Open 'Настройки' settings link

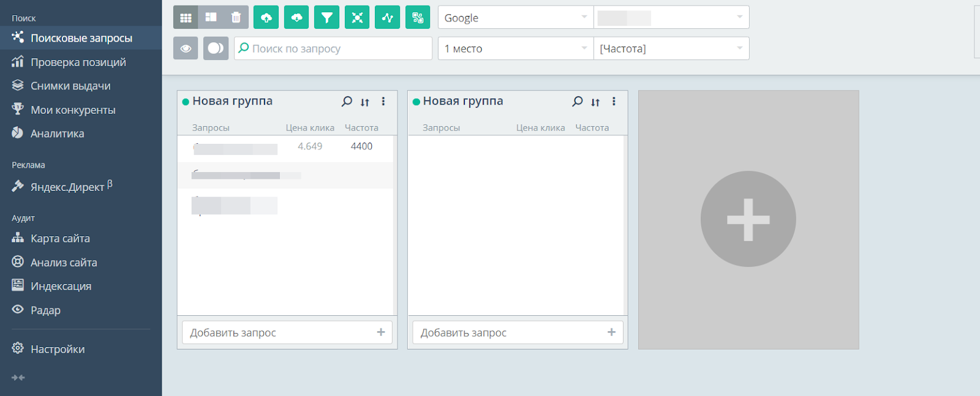tap(58, 349)
